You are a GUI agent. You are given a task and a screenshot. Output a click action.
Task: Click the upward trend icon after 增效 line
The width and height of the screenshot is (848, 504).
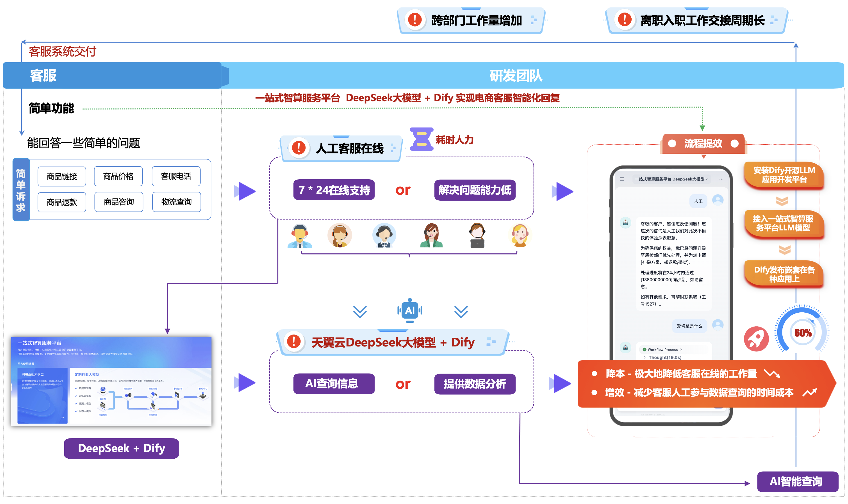coord(809,393)
